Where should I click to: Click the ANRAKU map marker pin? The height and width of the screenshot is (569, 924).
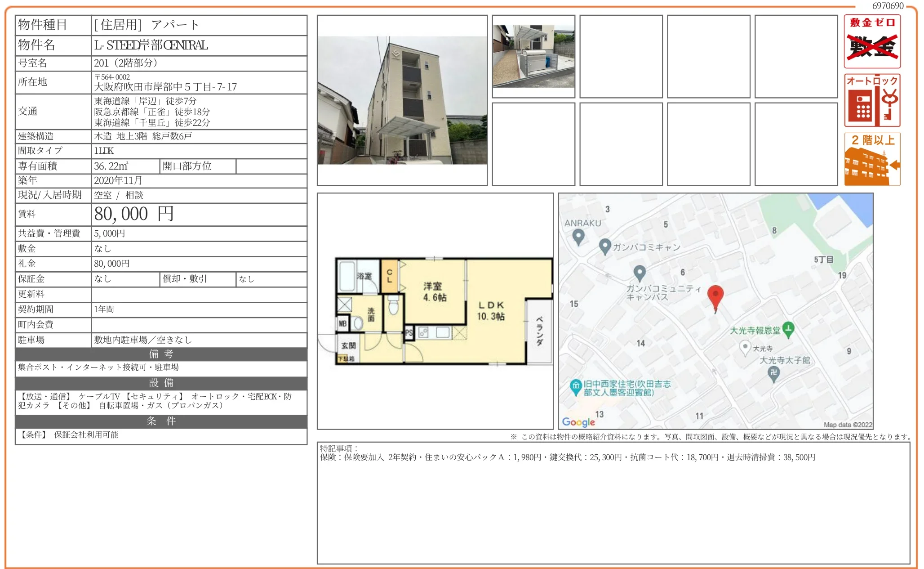click(x=578, y=236)
